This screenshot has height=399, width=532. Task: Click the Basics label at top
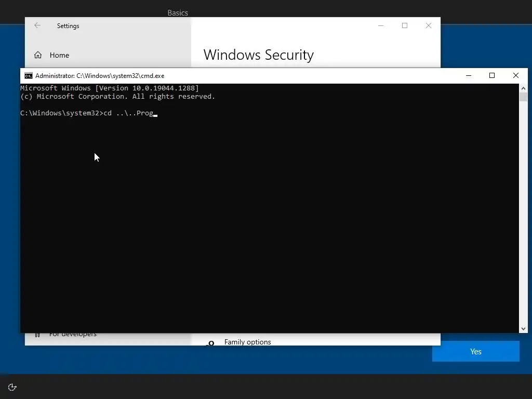(178, 13)
